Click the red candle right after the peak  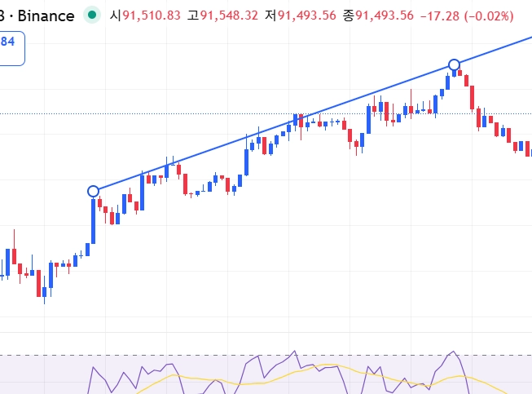[459, 72]
